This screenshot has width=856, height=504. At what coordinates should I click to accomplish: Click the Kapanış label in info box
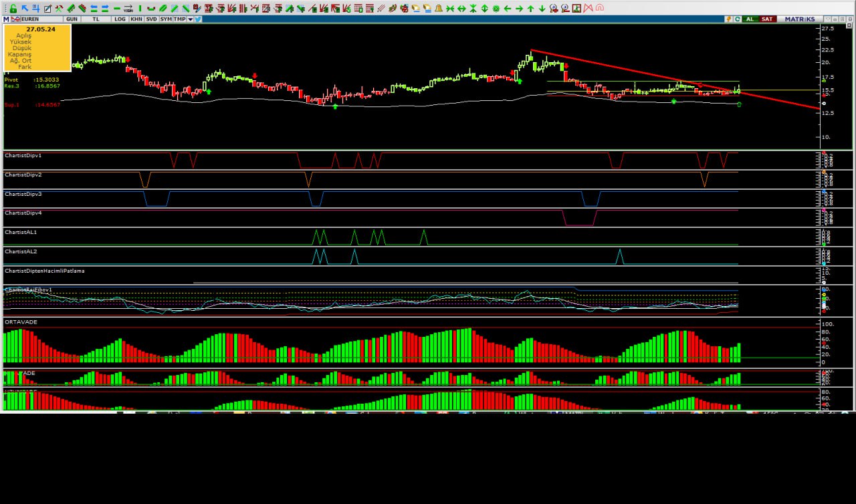coord(20,54)
